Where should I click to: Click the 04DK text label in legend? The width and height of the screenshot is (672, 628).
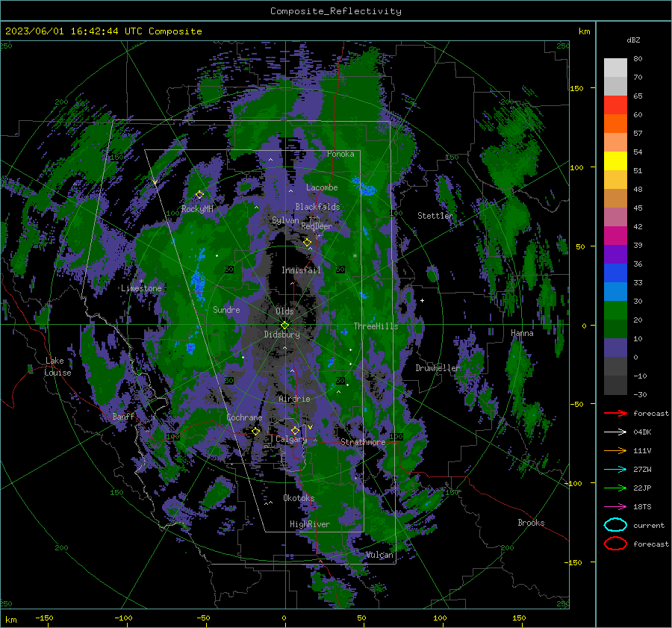point(642,432)
